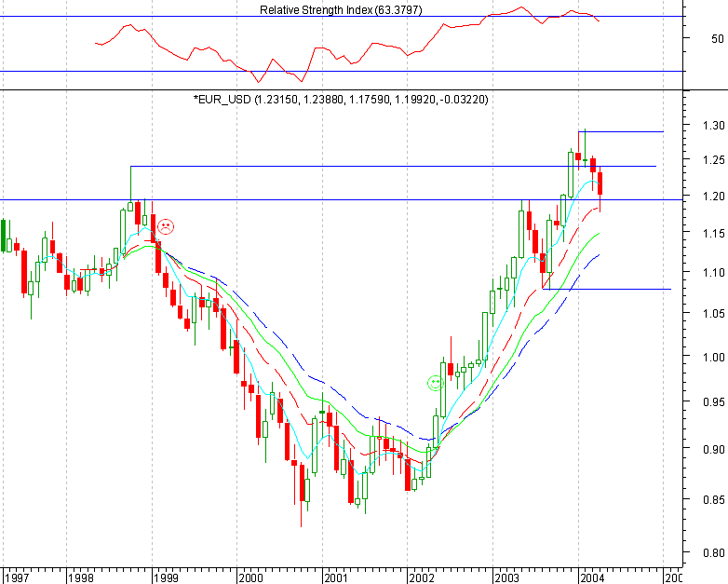Select the Relative Strength Index title

pos(341,9)
